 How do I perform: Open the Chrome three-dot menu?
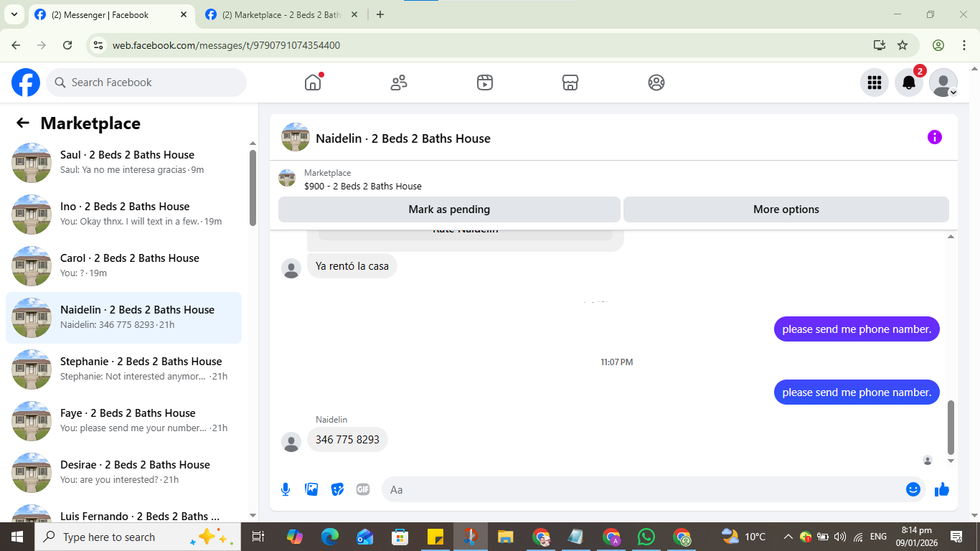pos(964,45)
